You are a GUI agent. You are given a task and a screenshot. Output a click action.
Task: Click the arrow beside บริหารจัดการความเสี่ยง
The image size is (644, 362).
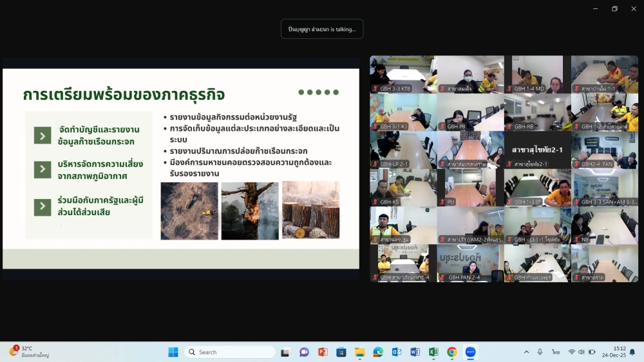click(x=43, y=169)
